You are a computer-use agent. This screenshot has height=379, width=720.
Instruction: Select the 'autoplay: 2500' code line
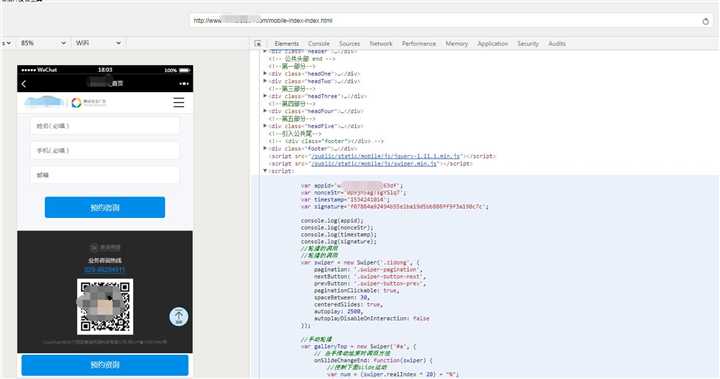point(338,311)
